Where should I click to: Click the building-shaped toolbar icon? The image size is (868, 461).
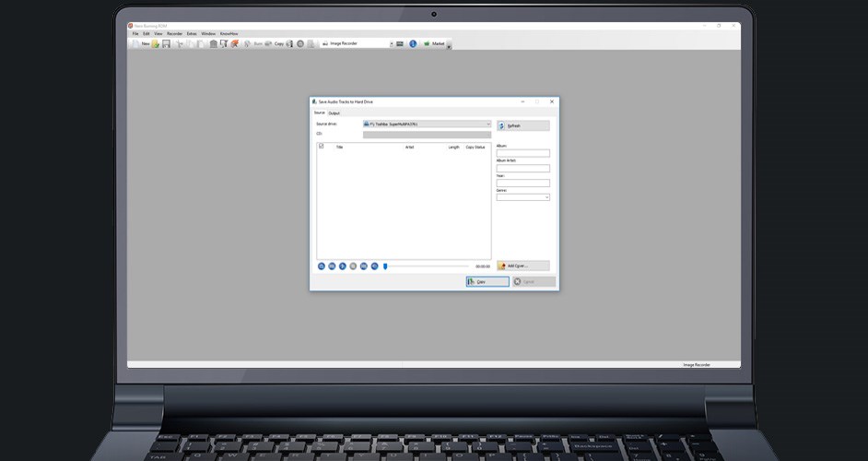click(x=213, y=43)
